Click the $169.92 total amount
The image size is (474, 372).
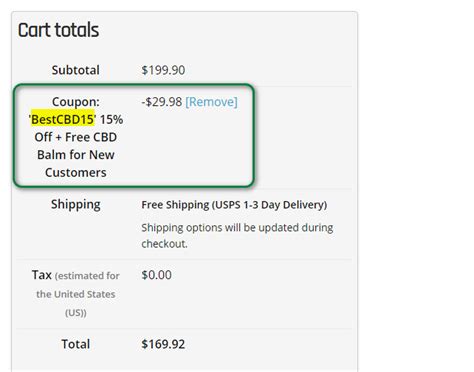pyautogui.click(x=163, y=344)
